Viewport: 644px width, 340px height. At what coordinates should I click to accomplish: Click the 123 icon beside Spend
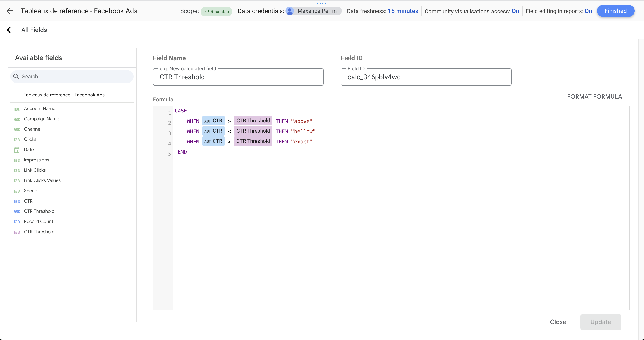coord(16,191)
